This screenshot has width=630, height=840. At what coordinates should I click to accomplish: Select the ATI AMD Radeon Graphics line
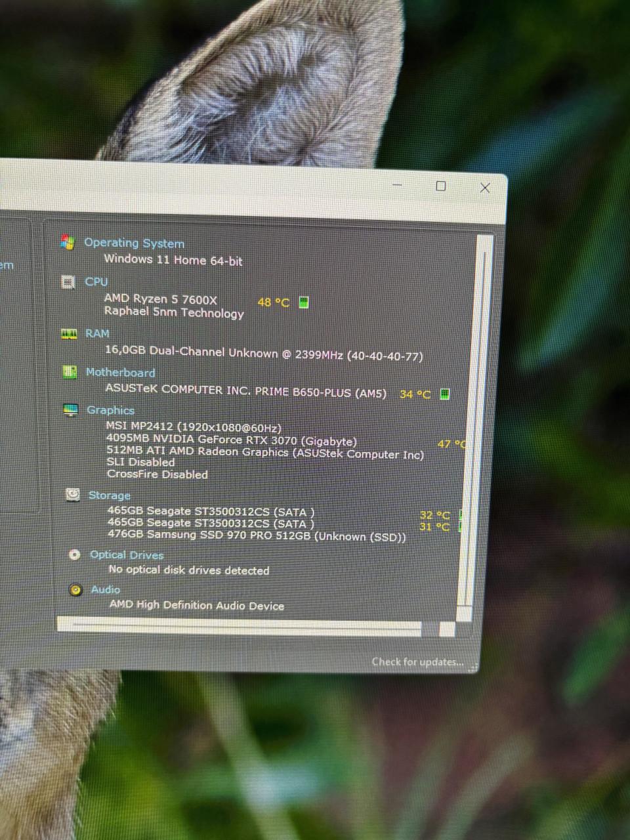point(265,452)
